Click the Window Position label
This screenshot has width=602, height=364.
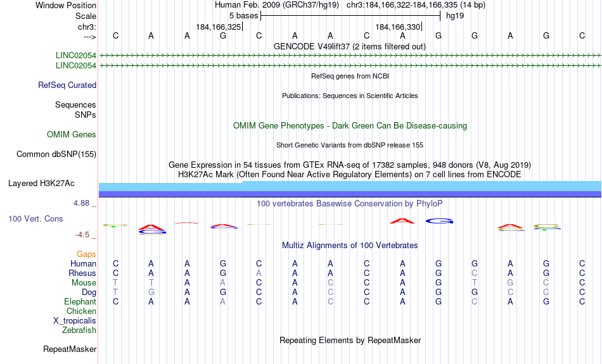tap(66, 5)
